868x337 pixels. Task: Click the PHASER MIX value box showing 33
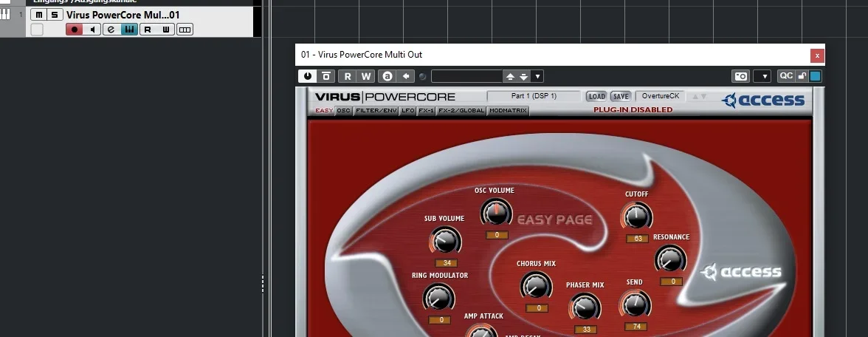586,330
